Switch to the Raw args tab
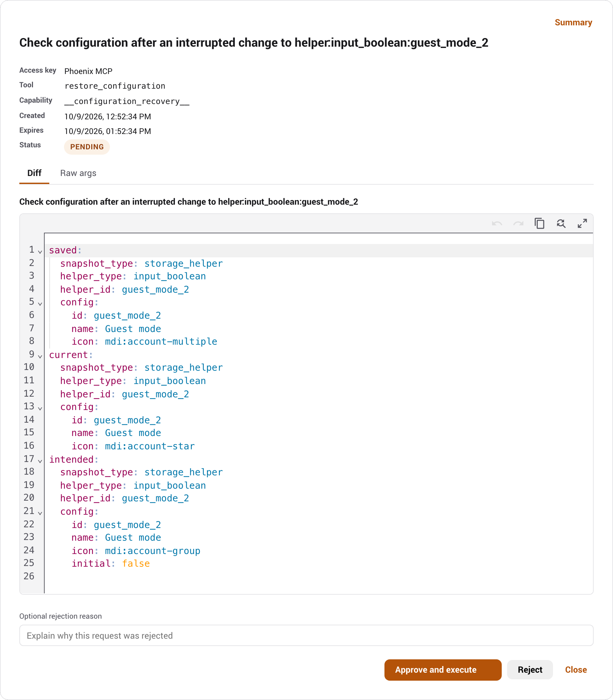The width and height of the screenshot is (613, 700). pos(78,173)
